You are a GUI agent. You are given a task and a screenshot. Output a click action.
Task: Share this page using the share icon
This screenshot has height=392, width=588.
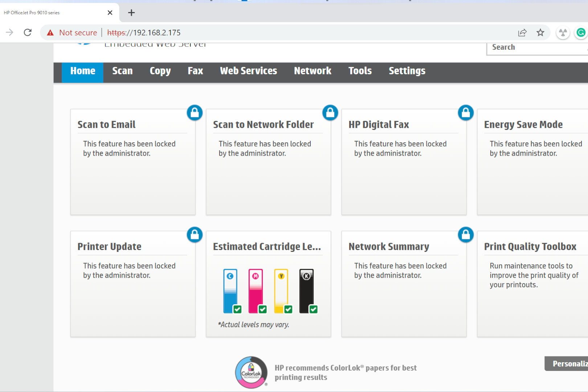522,33
